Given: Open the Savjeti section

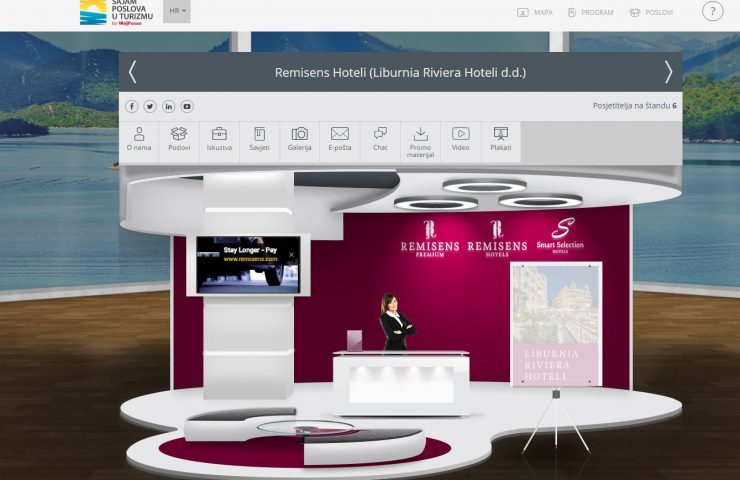Looking at the screenshot, I should pos(259,142).
